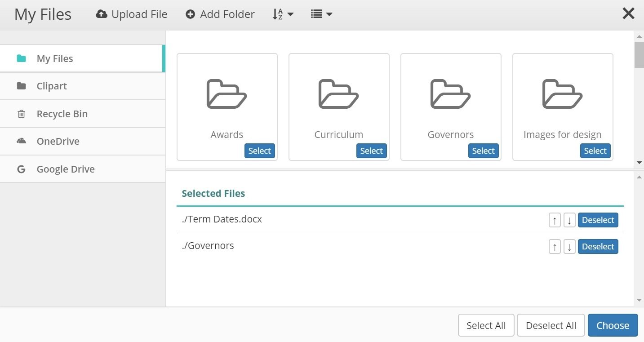Move Term Dates.docx down in list

pos(569,220)
